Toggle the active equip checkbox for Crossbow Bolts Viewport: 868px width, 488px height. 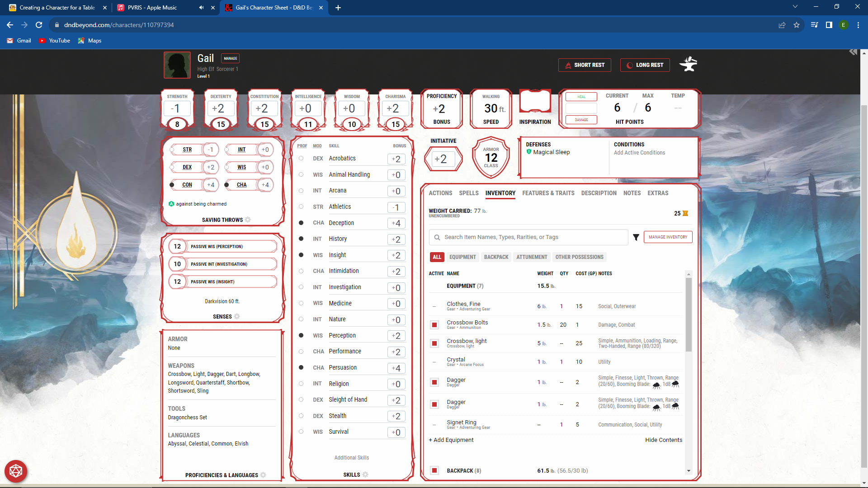coord(434,325)
